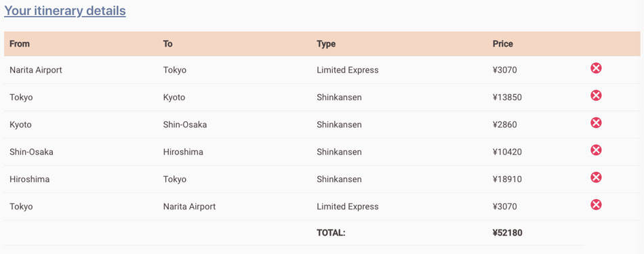The image size is (644, 254).
Task: Select the ¥2860 price cell
Action: click(505, 125)
